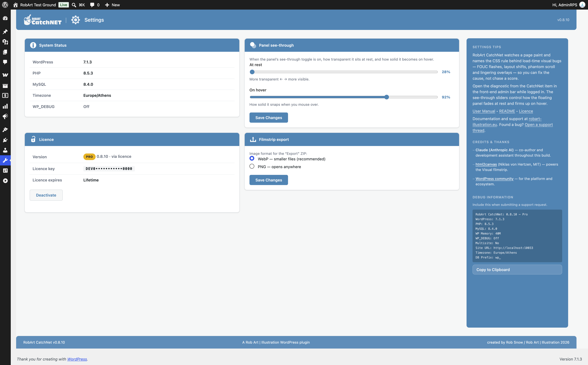Open Media library camera-music icon
This screenshot has width=588, height=365.
(x=5, y=42)
